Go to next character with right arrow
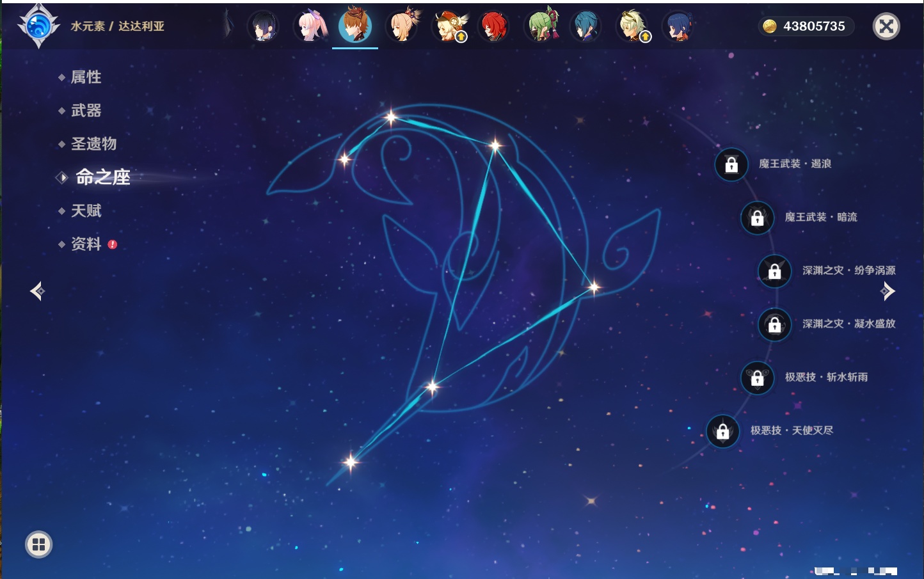 pyautogui.click(x=888, y=291)
